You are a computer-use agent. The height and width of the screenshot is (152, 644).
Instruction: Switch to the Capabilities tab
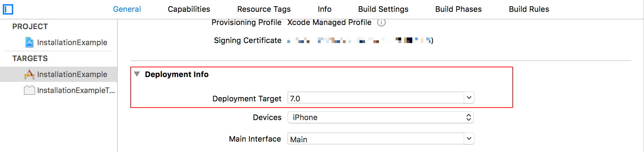click(x=189, y=9)
